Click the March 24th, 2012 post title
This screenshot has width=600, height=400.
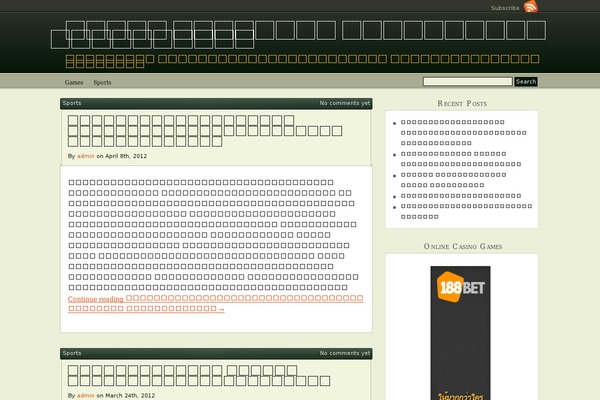pos(199,376)
